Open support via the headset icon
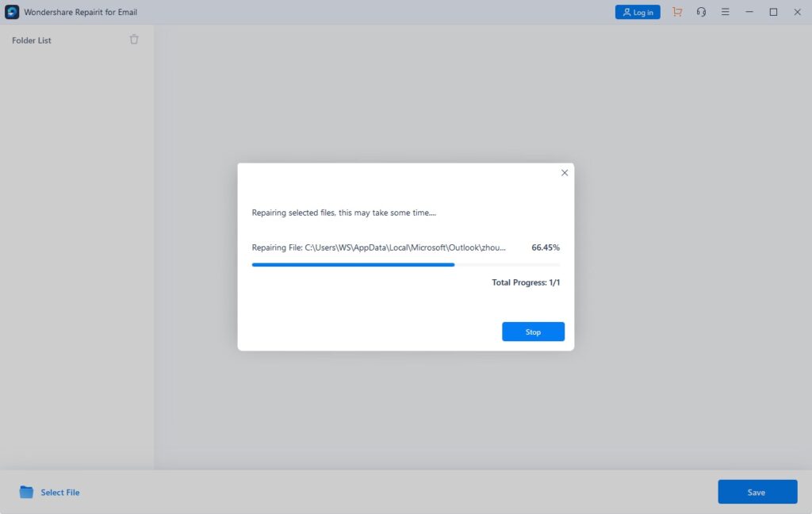812x514 pixels. pos(701,12)
